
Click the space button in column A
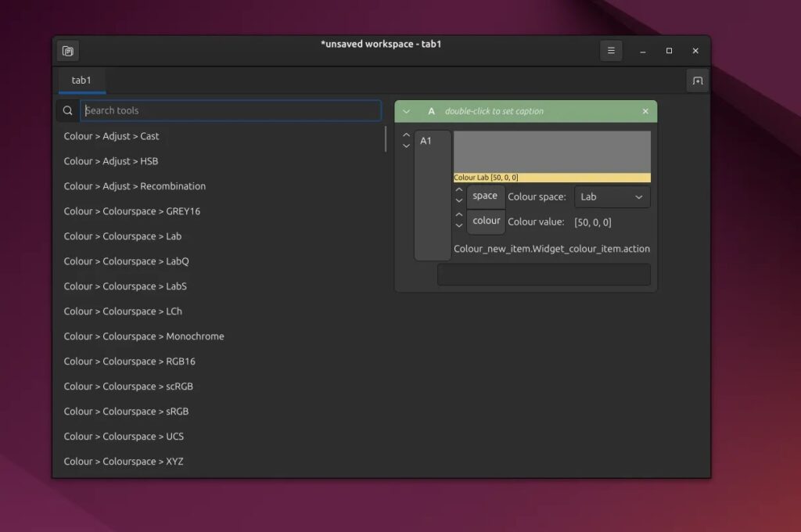point(485,196)
